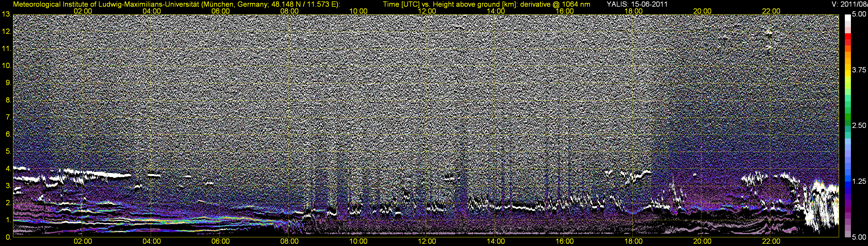Click the 12:00 label on the bottom time axis
This screenshot has width=868, height=246.
coord(427,241)
